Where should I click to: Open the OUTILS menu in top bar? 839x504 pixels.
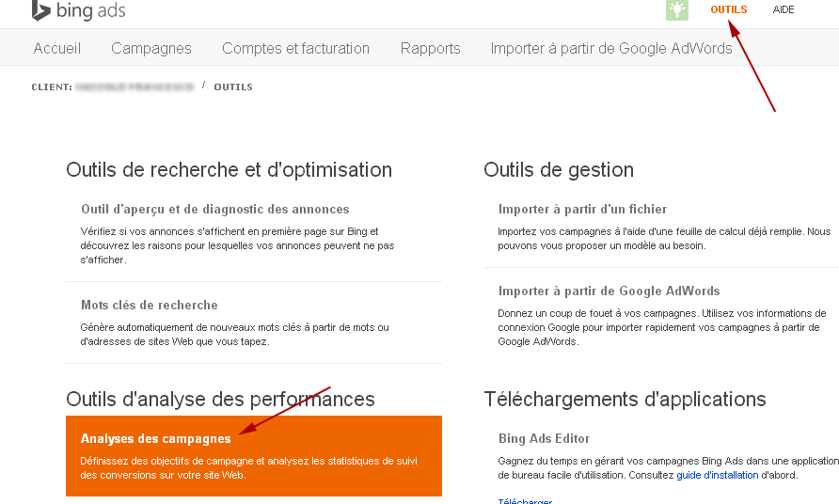728,9
